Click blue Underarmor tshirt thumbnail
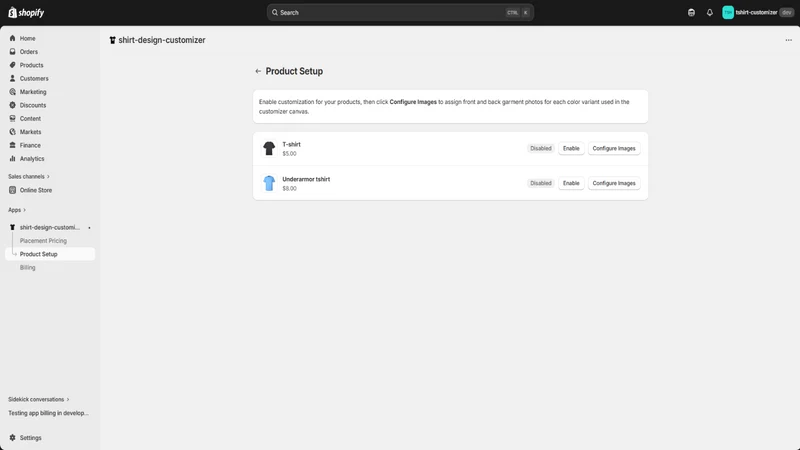Image resolution: width=800 pixels, height=450 pixels. [x=269, y=183]
